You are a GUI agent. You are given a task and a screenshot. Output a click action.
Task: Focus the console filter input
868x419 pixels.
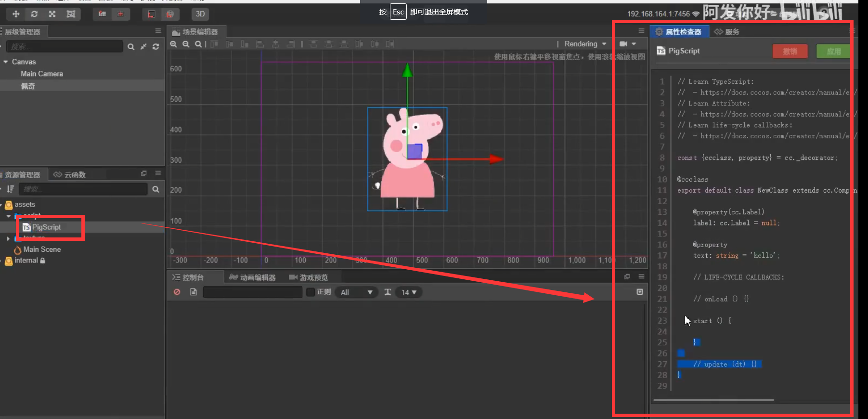[x=253, y=292]
